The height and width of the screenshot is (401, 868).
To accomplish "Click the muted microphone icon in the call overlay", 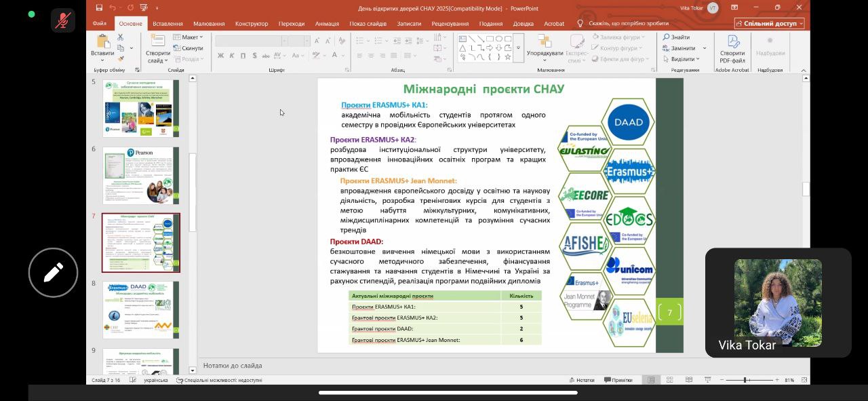I will tap(63, 20).
